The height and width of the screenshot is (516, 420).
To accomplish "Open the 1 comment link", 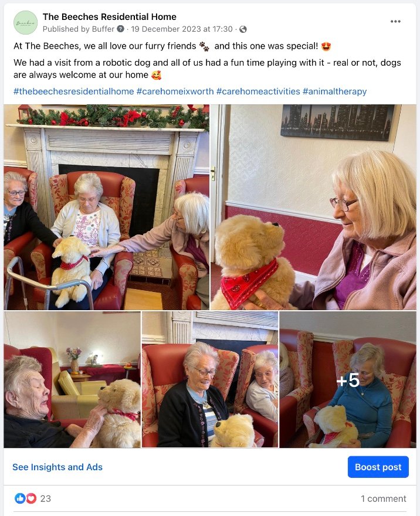I will pos(384,498).
